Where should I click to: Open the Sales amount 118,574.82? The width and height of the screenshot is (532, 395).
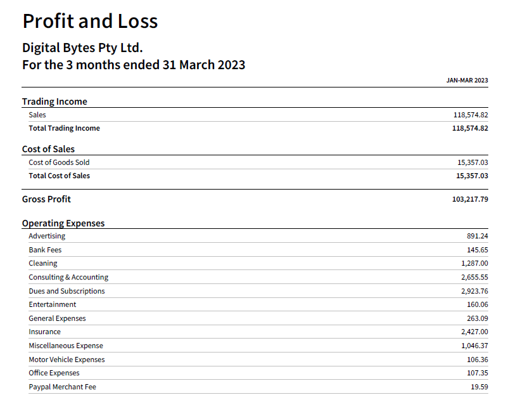pos(471,115)
